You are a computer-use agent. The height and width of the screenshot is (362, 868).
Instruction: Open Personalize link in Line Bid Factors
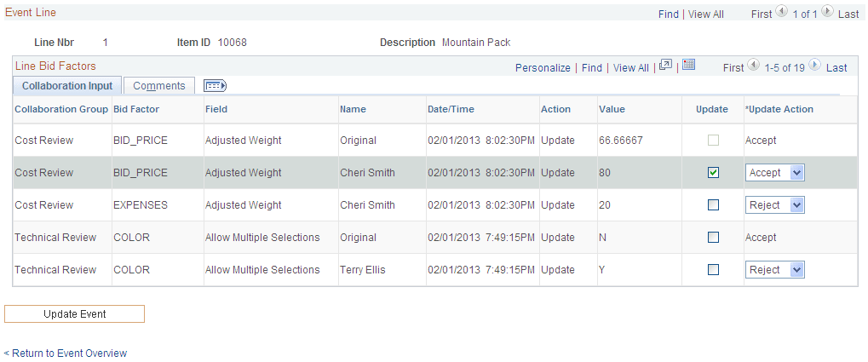[x=543, y=67]
